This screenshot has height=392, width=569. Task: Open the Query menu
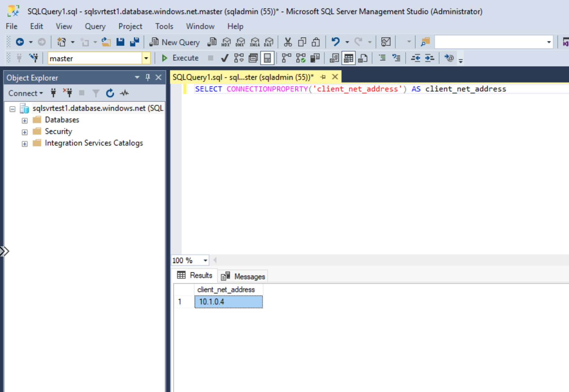point(95,27)
